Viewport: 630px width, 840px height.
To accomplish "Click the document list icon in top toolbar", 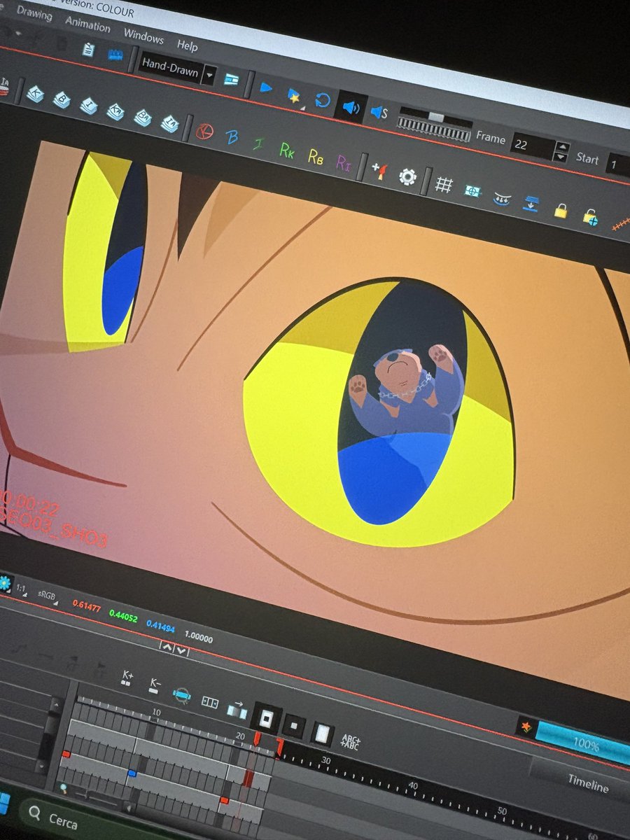I will tap(88, 50).
